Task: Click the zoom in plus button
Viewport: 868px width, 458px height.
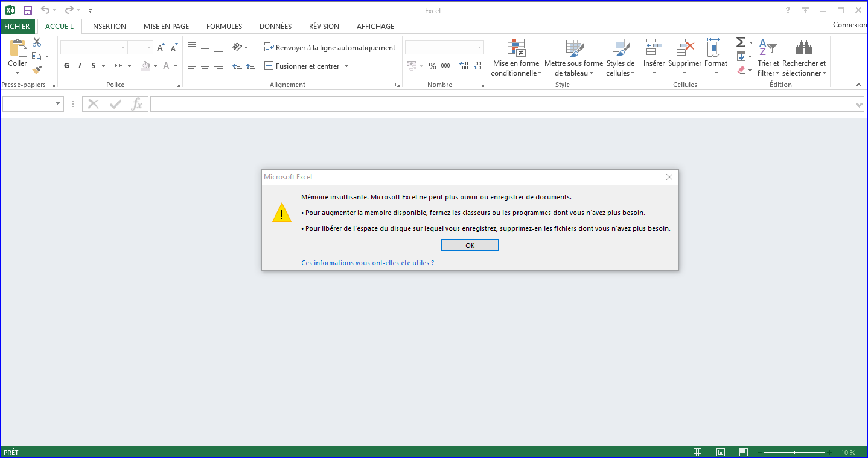Action: [829, 453]
